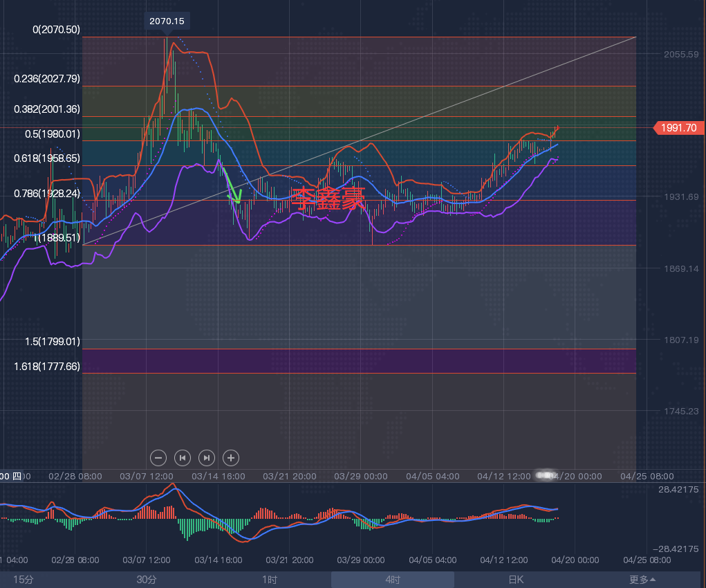This screenshot has width=706, height=588.
Task: Click the 03/14 16:00 time axis marker
Action: click(x=217, y=477)
